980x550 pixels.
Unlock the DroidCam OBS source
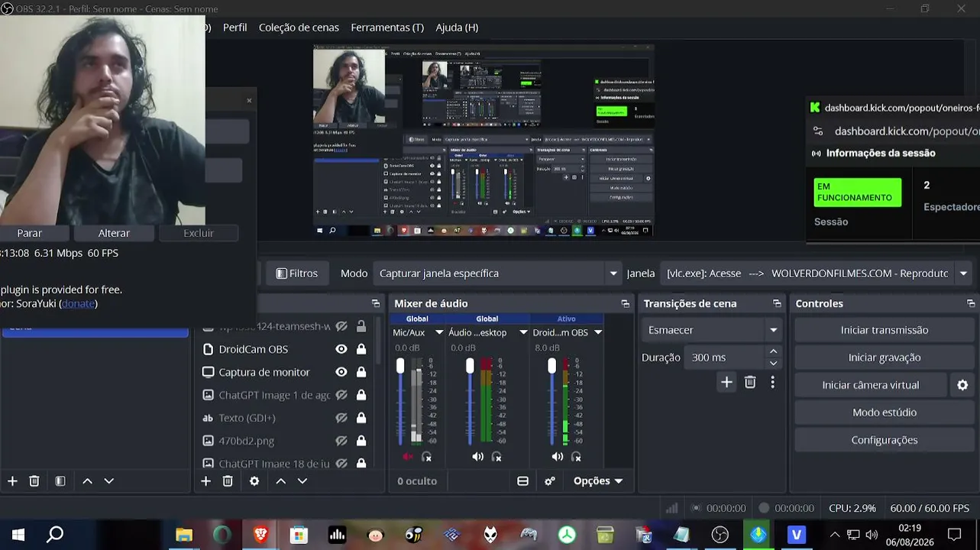pos(361,349)
